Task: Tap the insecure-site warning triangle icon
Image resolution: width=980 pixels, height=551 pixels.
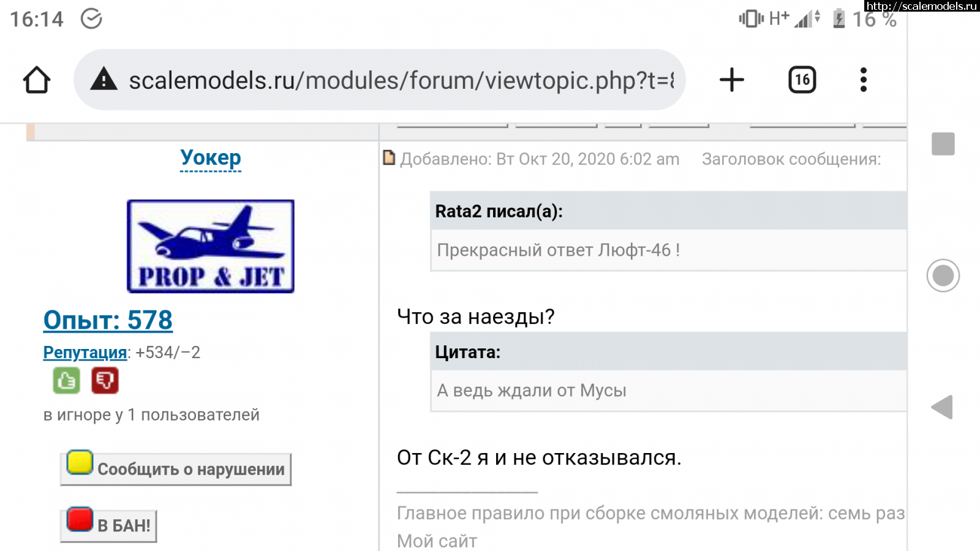Action: click(104, 79)
